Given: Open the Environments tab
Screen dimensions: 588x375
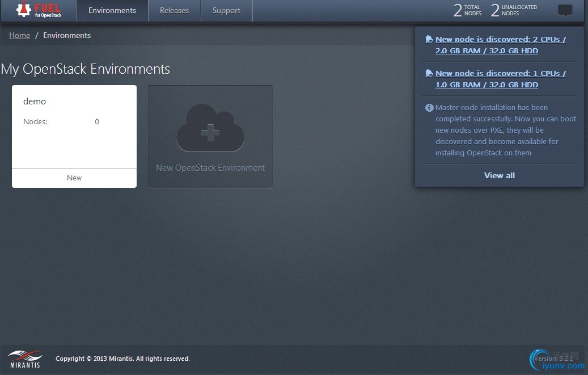Looking at the screenshot, I should (112, 11).
